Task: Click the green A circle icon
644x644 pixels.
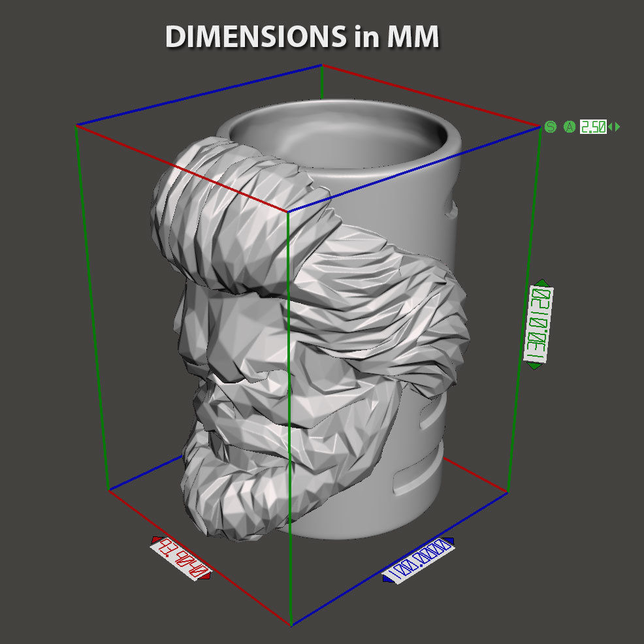Action: pos(570,127)
